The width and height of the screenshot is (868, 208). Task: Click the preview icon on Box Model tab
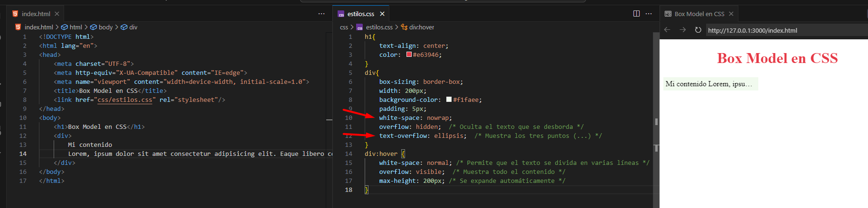(668, 14)
